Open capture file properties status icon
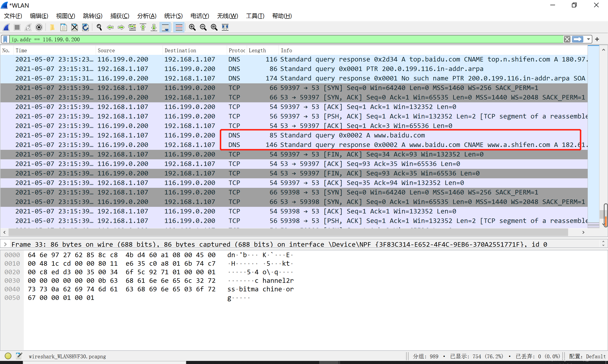 click(x=19, y=356)
